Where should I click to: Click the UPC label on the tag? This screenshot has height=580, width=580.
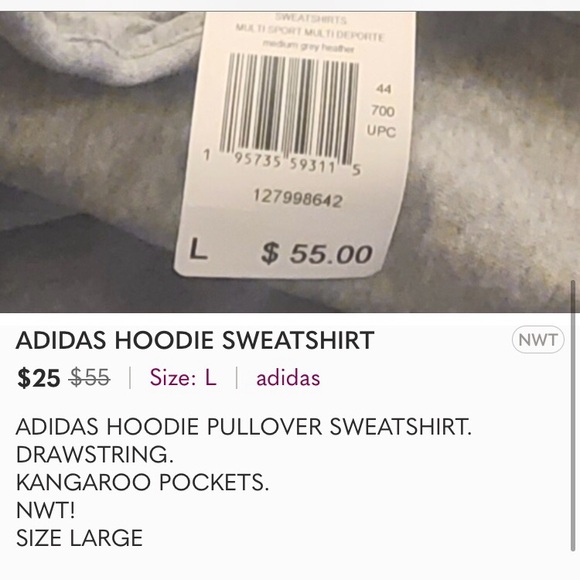pos(381,131)
